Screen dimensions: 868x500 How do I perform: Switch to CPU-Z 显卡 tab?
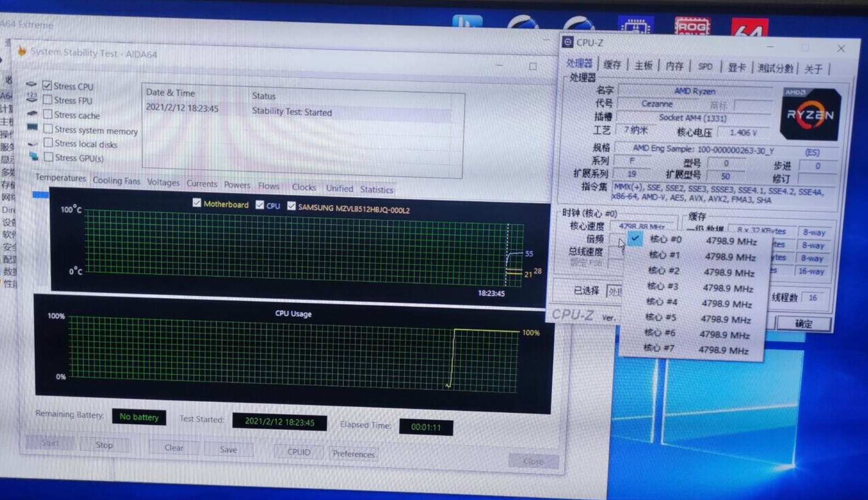click(736, 68)
